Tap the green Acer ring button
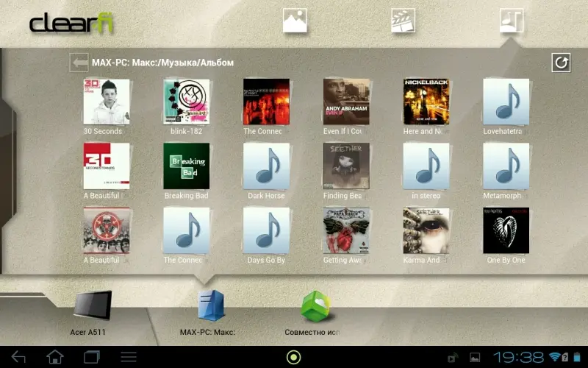This screenshot has width=588, height=368. [x=293, y=357]
